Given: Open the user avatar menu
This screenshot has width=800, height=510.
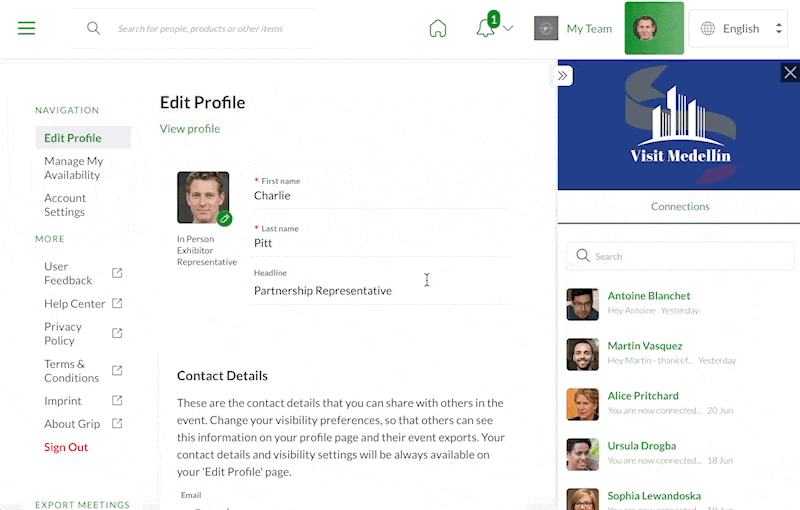Looking at the screenshot, I should (654, 28).
